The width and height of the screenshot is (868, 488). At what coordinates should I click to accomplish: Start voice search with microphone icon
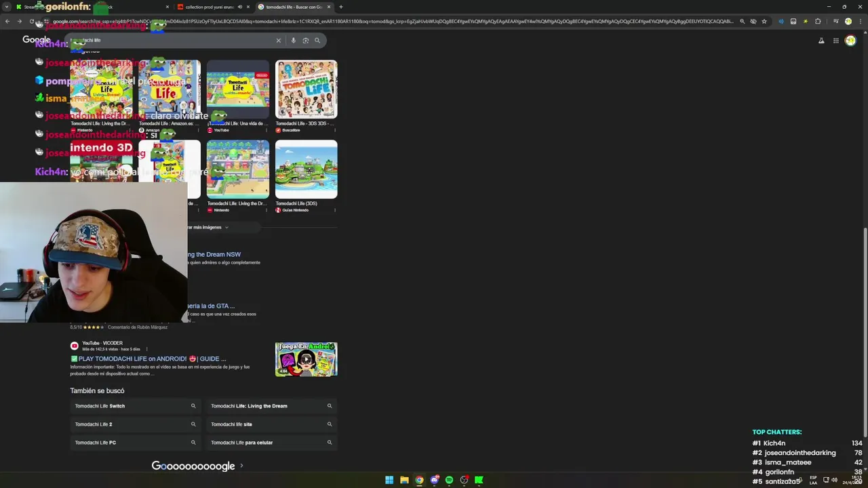click(x=293, y=41)
